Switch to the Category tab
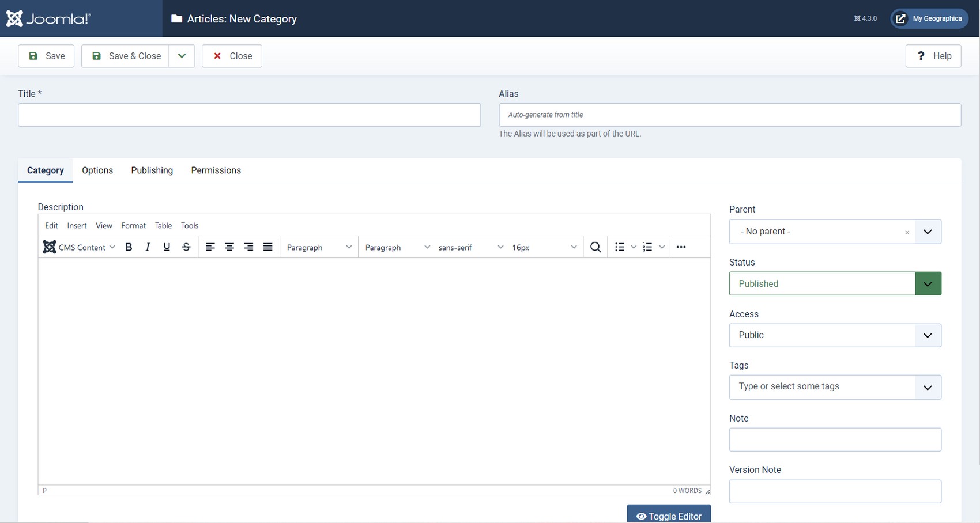The image size is (980, 523). coord(46,170)
